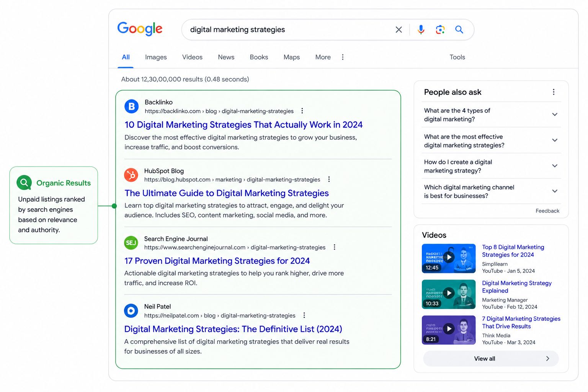Image resolution: width=588 pixels, height=392 pixels.
Task: Click the Neil Patel favicon
Action: [131, 310]
